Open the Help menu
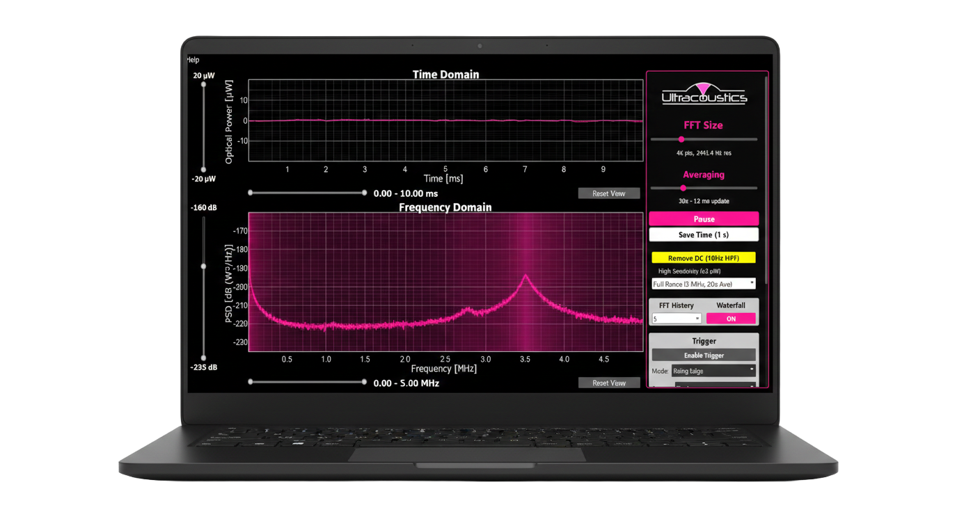980x512 pixels. (193, 60)
